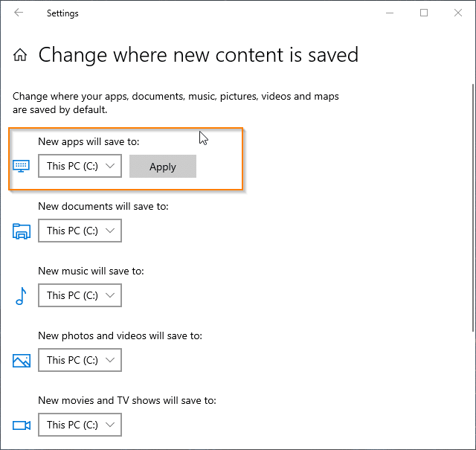Click the 'New music will save to:' label

click(x=91, y=271)
